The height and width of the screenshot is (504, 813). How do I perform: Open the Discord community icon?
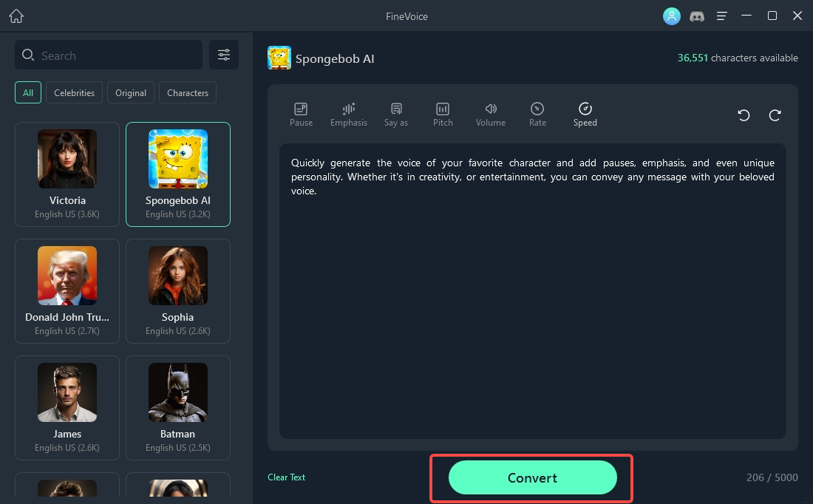pos(697,16)
